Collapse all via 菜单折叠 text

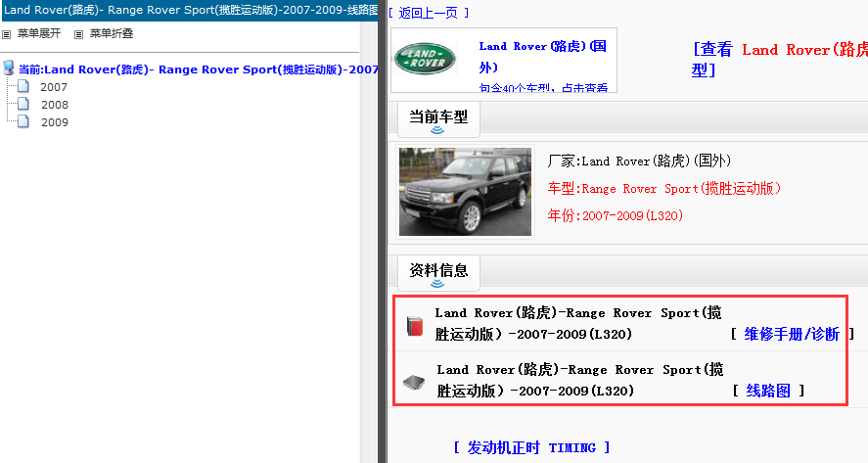[112, 34]
